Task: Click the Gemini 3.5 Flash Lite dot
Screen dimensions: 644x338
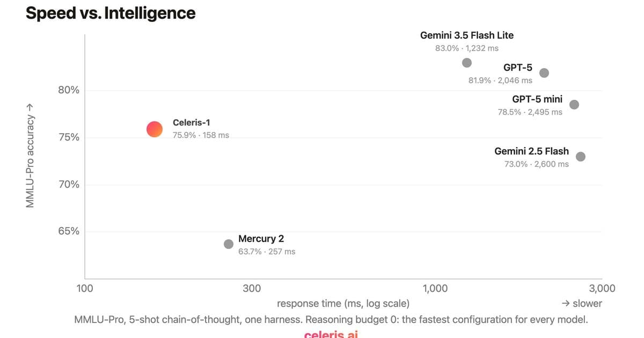Action: click(x=467, y=63)
